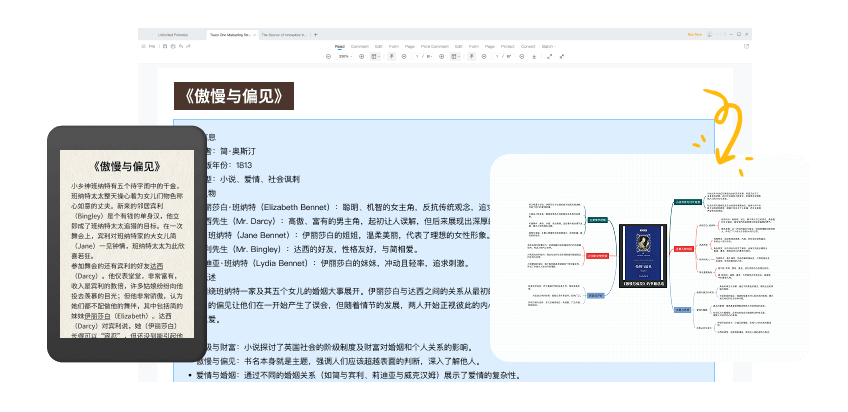The image size is (848, 412).
Task: Open the zoom percentage dropdown
Action: pyautogui.click(x=345, y=56)
